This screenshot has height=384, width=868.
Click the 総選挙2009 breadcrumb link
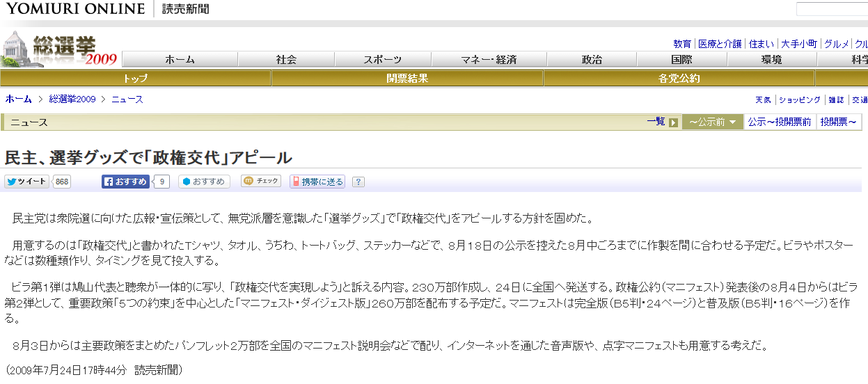coord(72,99)
